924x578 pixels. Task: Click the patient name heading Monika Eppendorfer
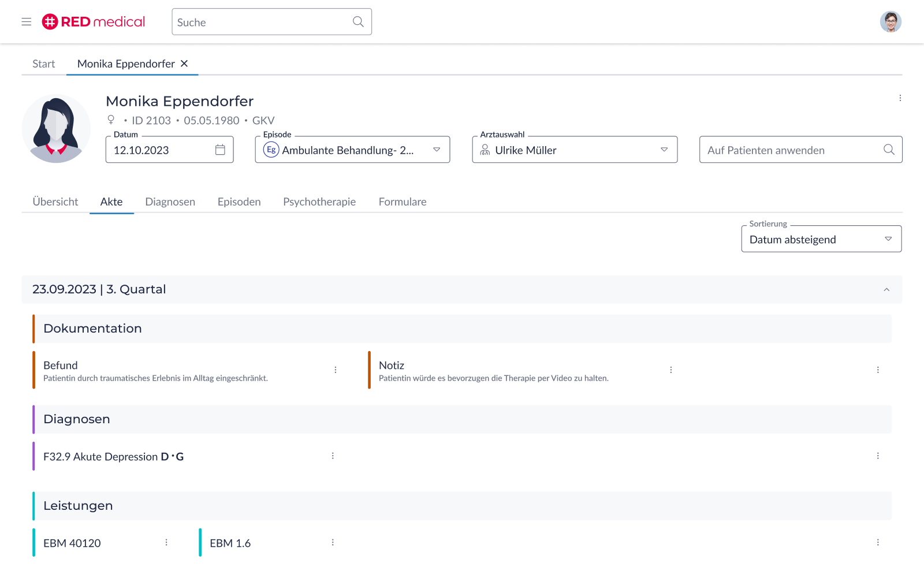pos(180,101)
